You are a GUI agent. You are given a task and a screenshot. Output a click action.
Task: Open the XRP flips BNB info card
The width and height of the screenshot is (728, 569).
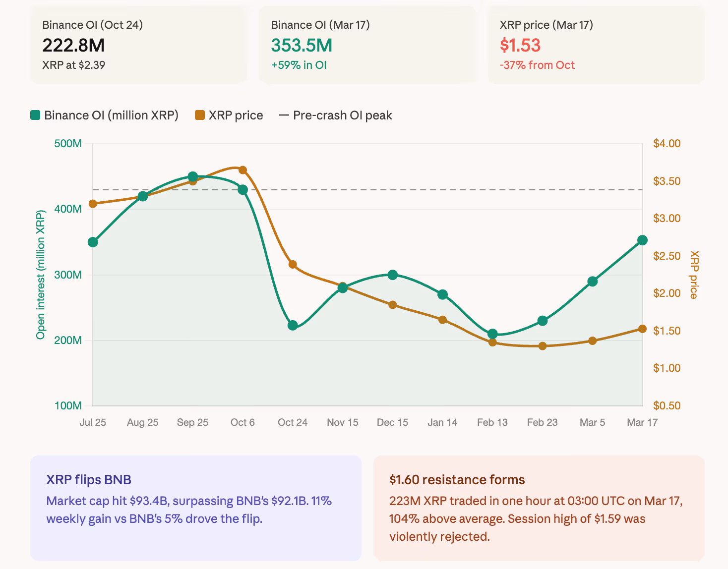pyautogui.click(x=196, y=508)
